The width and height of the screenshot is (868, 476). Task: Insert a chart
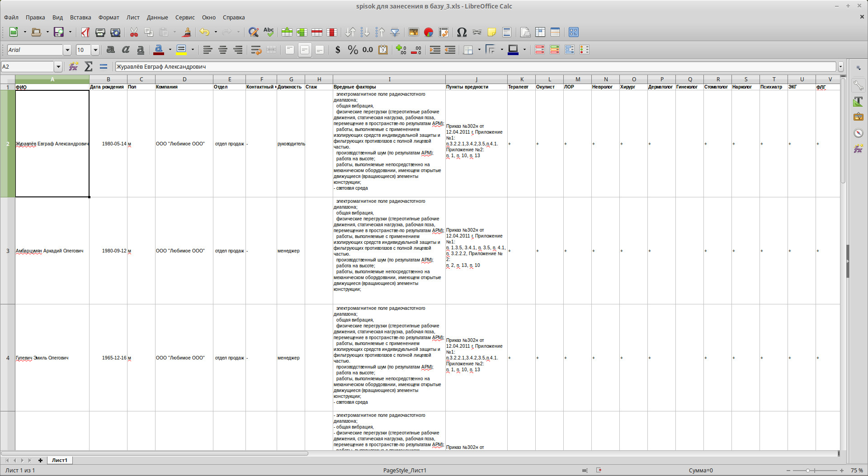click(x=429, y=32)
